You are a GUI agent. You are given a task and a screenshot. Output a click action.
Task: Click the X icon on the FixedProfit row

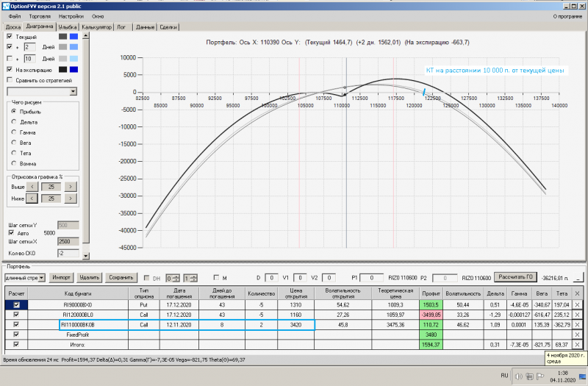click(x=577, y=334)
